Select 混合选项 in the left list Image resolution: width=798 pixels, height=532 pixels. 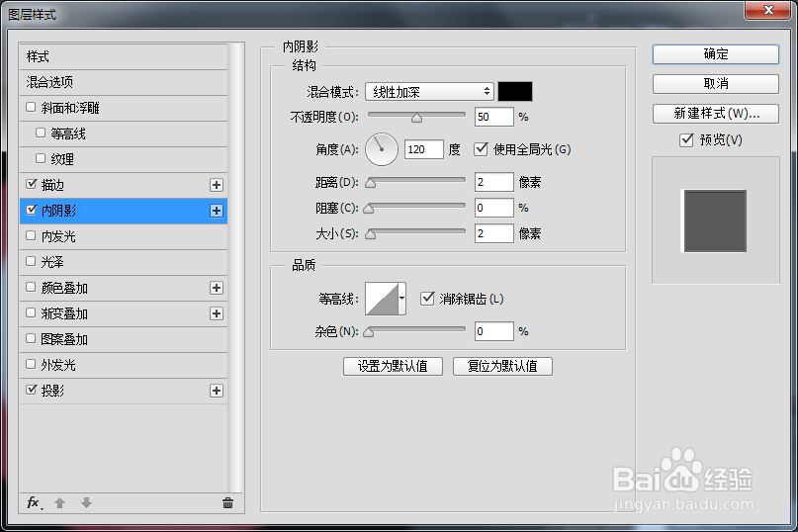pos(124,82)
